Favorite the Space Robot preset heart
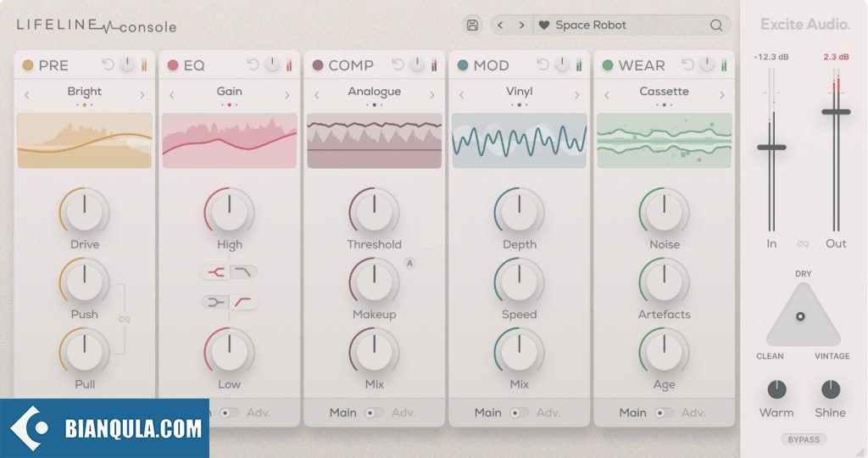 pyautogui.click(x=544, y=25)
